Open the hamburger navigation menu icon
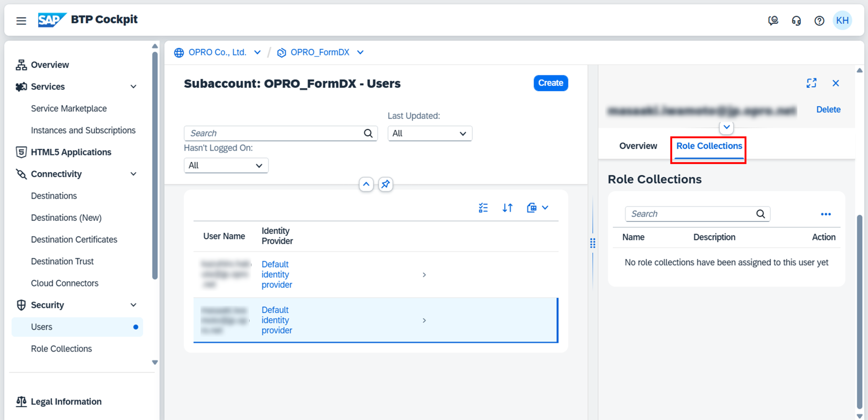Viewport: 868px width, 420px height. click(x=21, y=21)
